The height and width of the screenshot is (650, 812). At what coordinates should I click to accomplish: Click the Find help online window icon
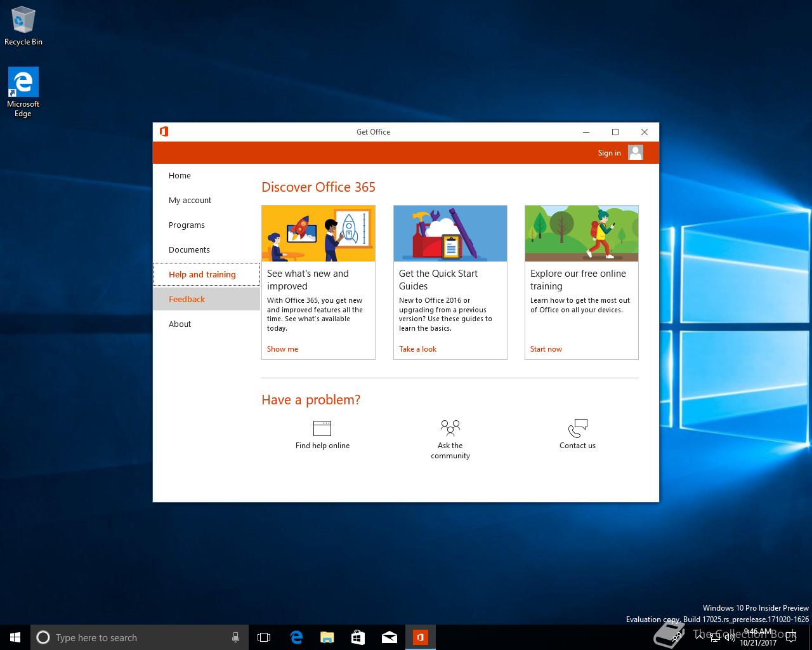(322, 428)
